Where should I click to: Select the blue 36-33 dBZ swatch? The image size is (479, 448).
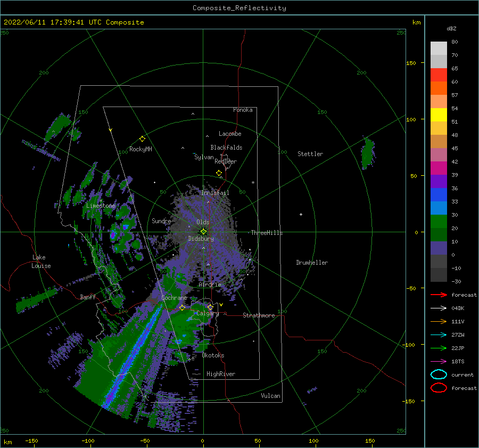[439, 195]
